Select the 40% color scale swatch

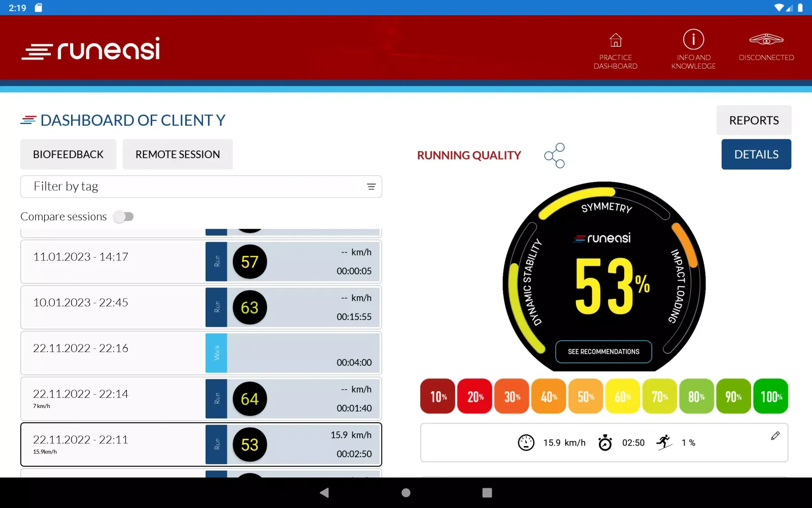pyautogui.click(x=549, y=396)
